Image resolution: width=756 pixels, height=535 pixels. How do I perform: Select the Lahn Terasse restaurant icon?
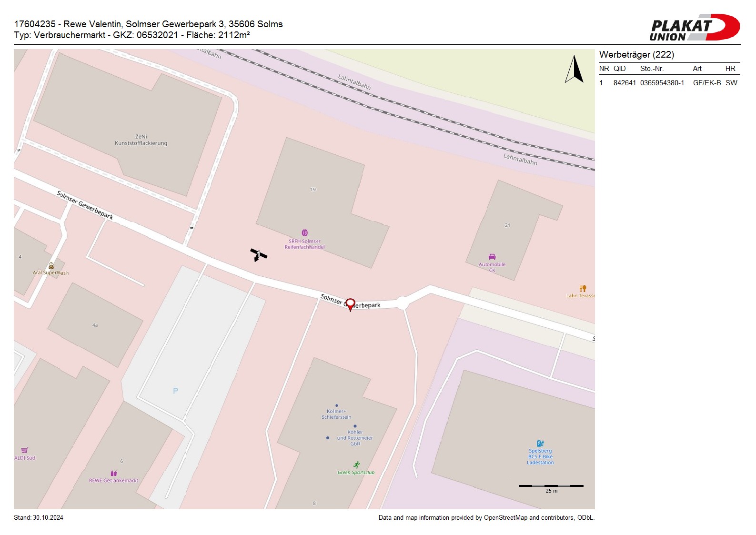pos(583,288)
